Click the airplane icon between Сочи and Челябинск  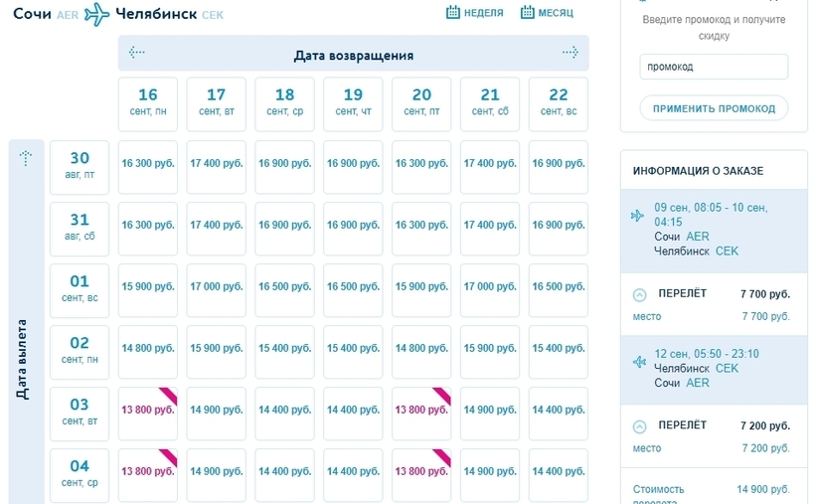tap(96, 14)
